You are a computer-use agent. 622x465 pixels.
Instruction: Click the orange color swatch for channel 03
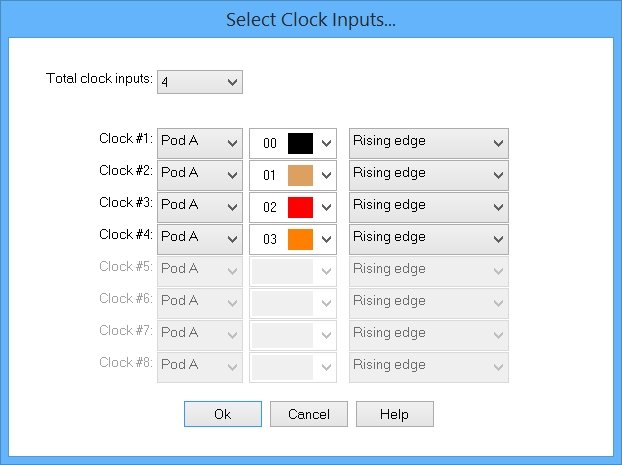[300, 239]
